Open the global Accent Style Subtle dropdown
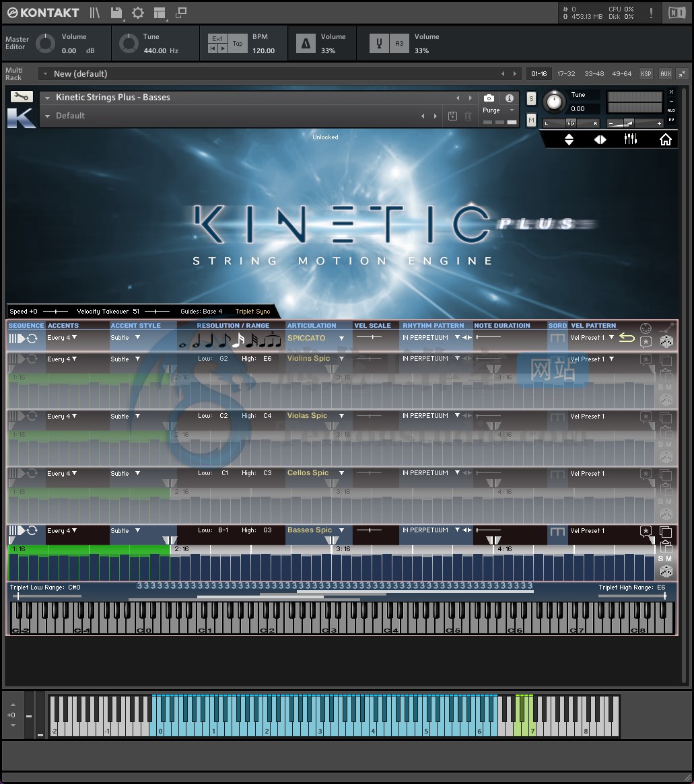The image size is (694, 784). [125, 338]
